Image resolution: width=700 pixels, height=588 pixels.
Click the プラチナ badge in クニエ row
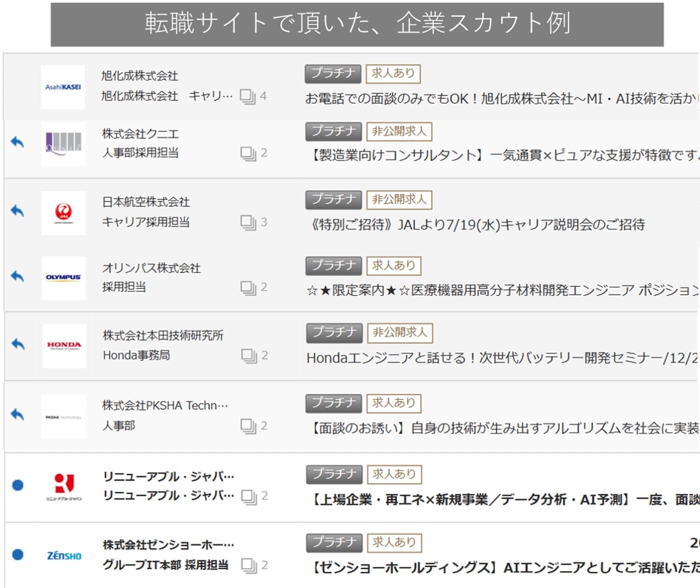[333, 132]
